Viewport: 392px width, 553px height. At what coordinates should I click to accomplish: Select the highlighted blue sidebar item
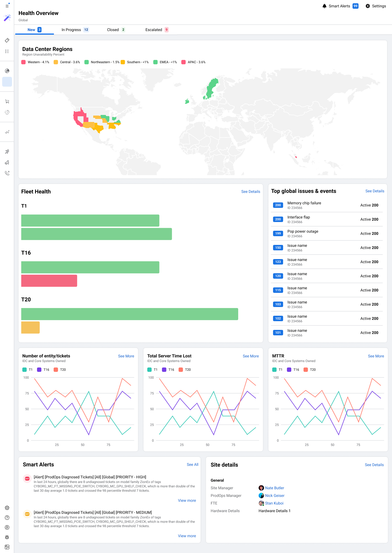point(7,82)
